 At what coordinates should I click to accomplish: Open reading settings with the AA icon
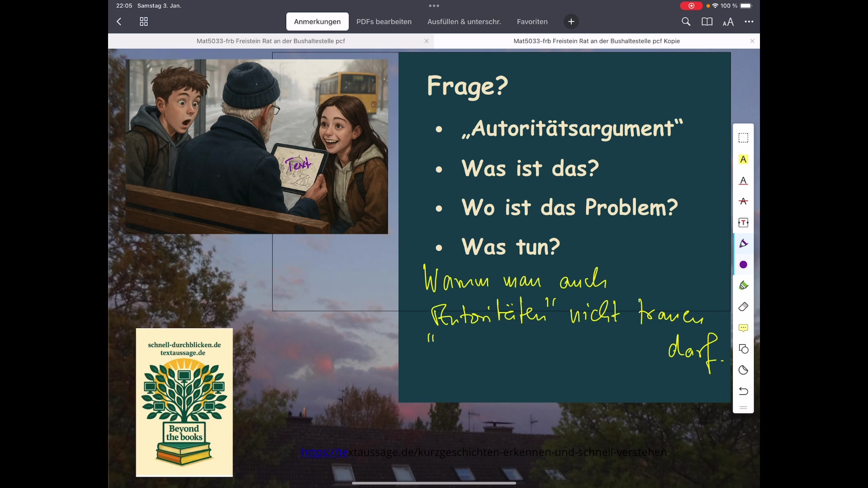[728, 21]
